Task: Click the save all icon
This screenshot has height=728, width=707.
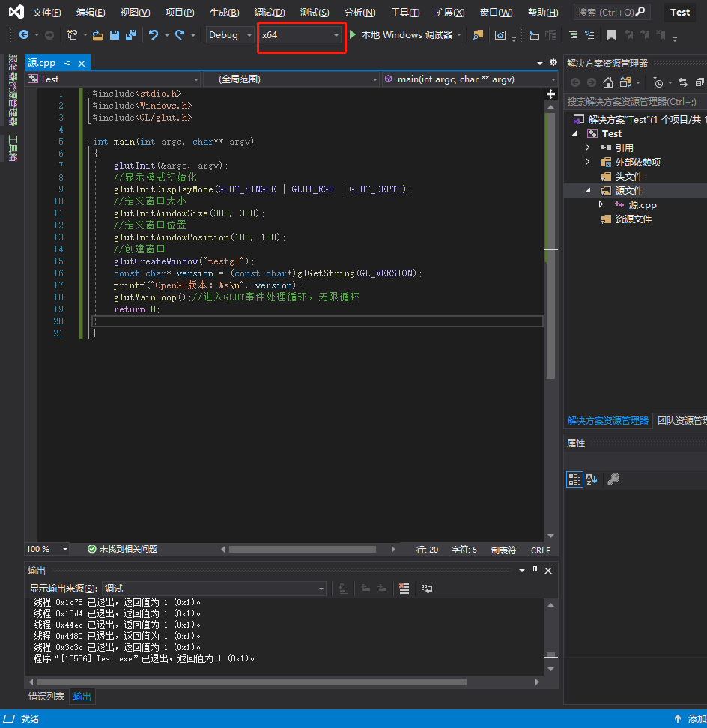Action: (x=131, y=34)
